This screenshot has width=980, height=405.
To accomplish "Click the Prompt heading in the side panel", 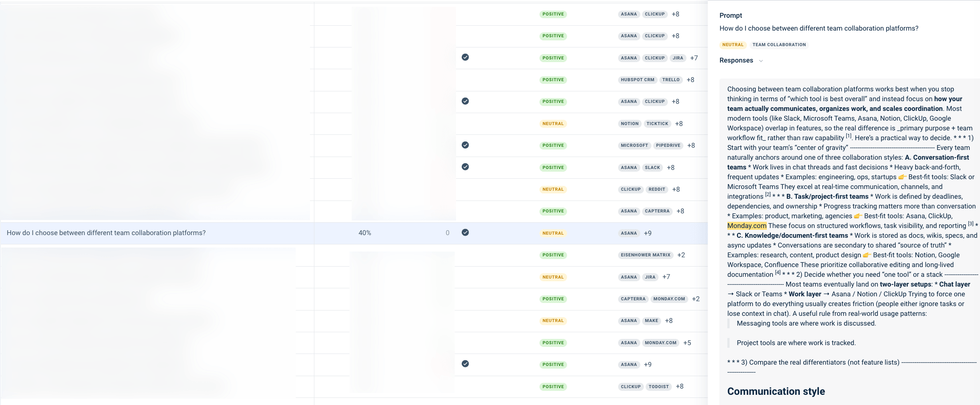I will click(x=730, y=16).
